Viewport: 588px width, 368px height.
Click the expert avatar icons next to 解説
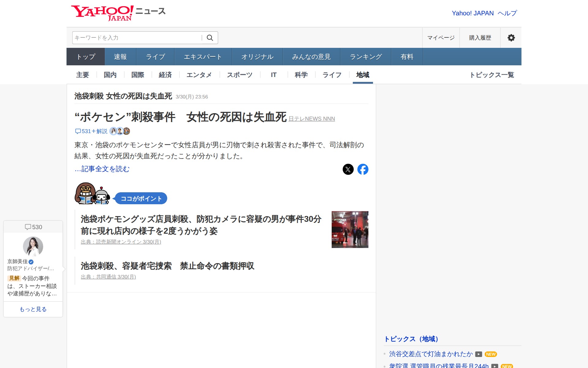click(x=121, y=131)
